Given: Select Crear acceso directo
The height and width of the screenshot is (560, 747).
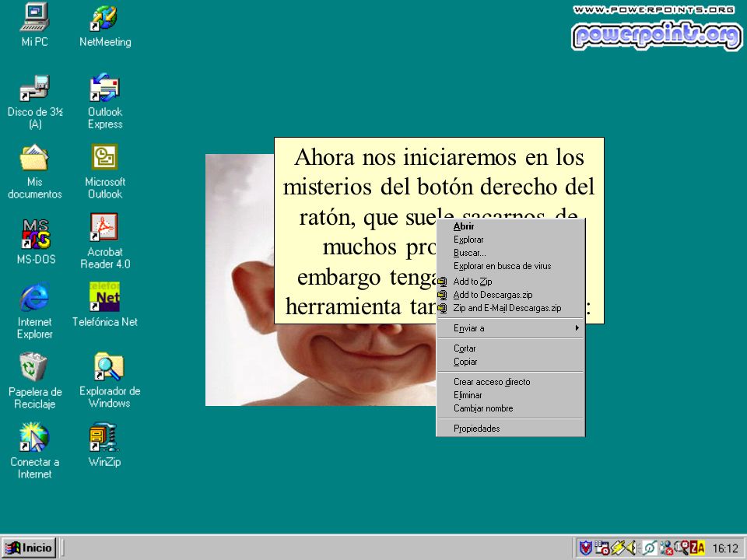Looking at the screenshot, I should [x=510, y=382].
